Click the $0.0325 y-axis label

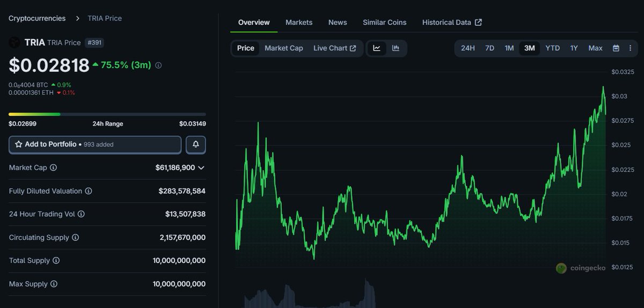click(x=623, y=72)
